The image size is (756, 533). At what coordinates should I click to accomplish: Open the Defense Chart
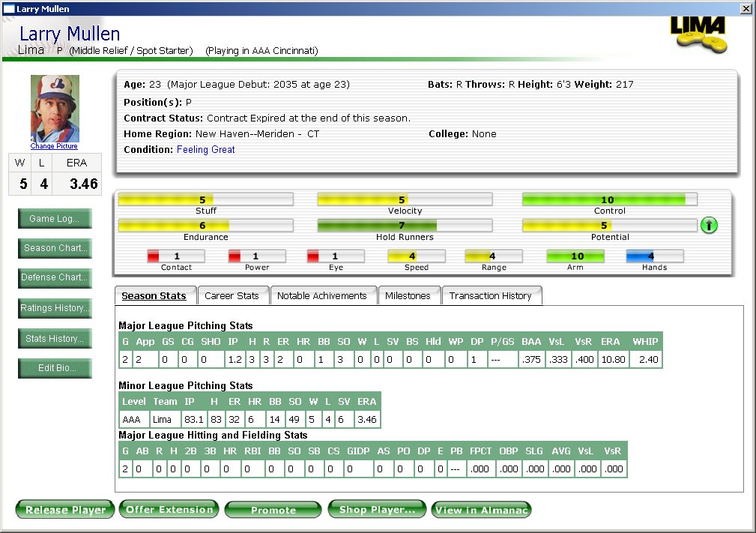(55, 277)
